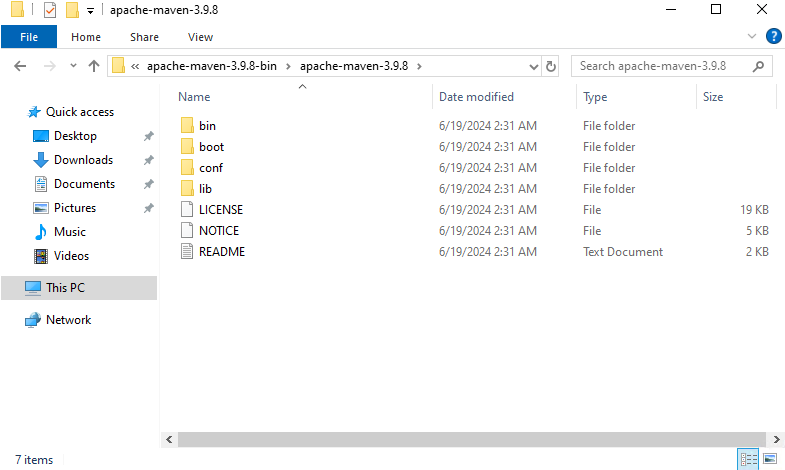This screenshot has height=470, width=785.
Task: Switch to Large icons view
Action: tap(770, 459)
